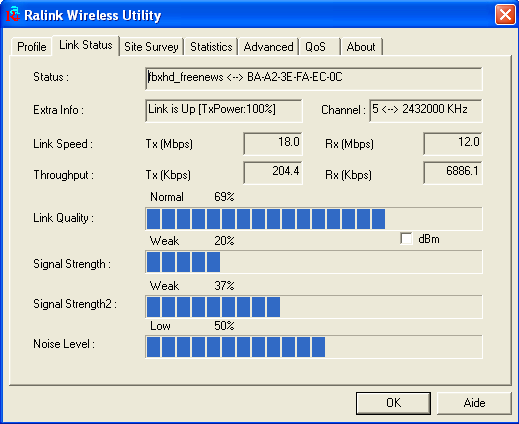This screenshot has width=519, height=424.
Task: Click the 'Tx (Kbps)' label
Action: [168, 175]
